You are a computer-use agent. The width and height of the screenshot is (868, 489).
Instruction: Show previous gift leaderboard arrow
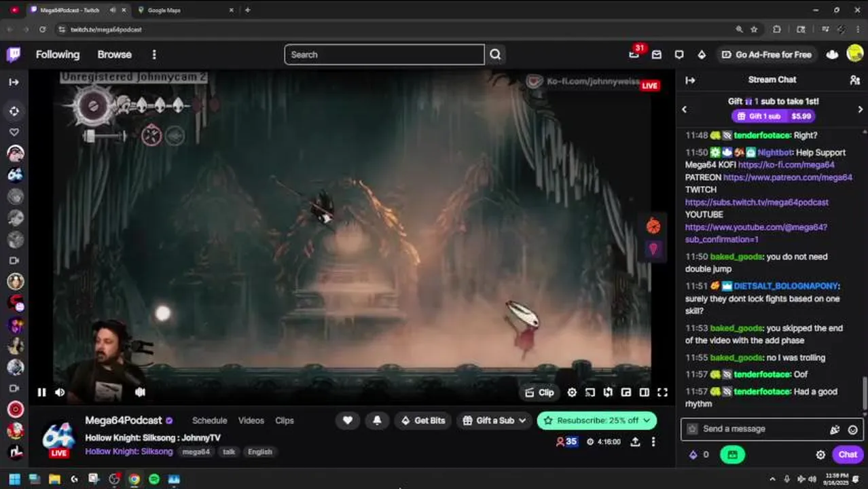click(x=684, y=109)
